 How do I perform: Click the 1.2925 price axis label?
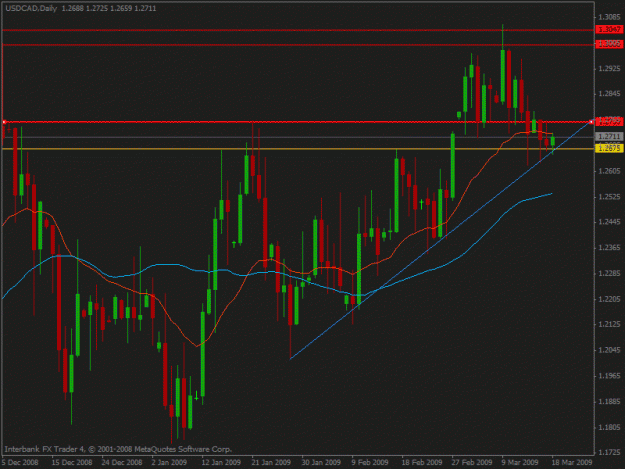[x=609, y=69]
